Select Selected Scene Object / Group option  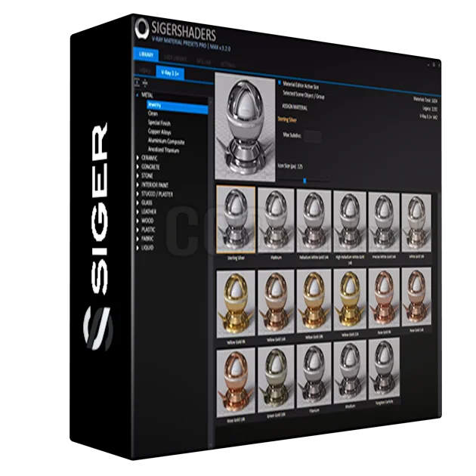(x=304, y=94)
